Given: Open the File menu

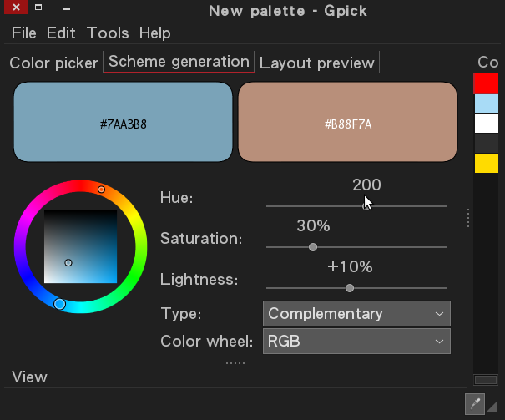Looking at the screenshot, I should [24, 33].
